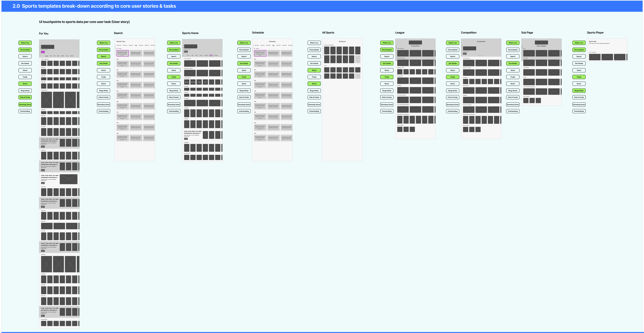The height and width of the screenshot is (333, 644).
Task: Click Mood tag in Sports Home column
Action: [174, 70]
